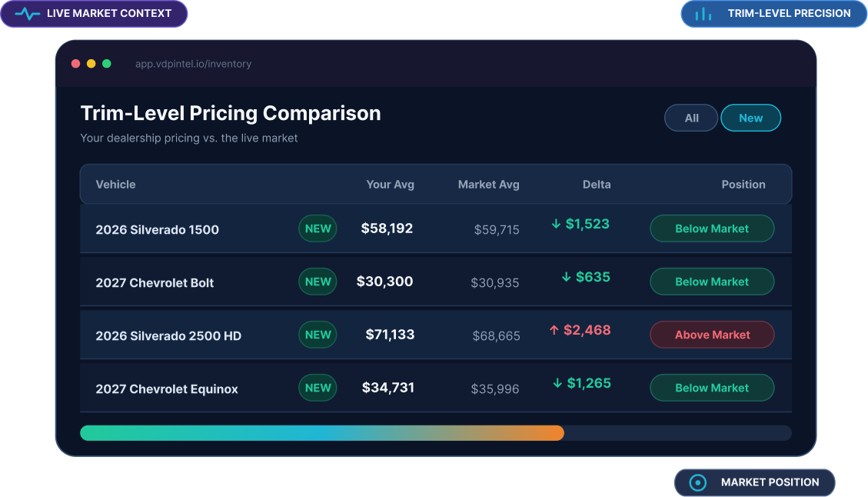Click the pulse icon in Live Market Context badge
The height and width of the screenshot is (497, 868).
tap(27, 13)
